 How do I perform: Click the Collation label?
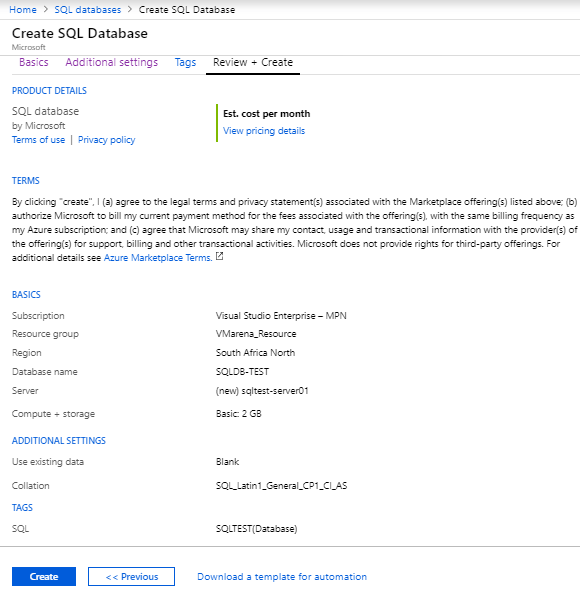pyautogui.click(x=30, y=486)
